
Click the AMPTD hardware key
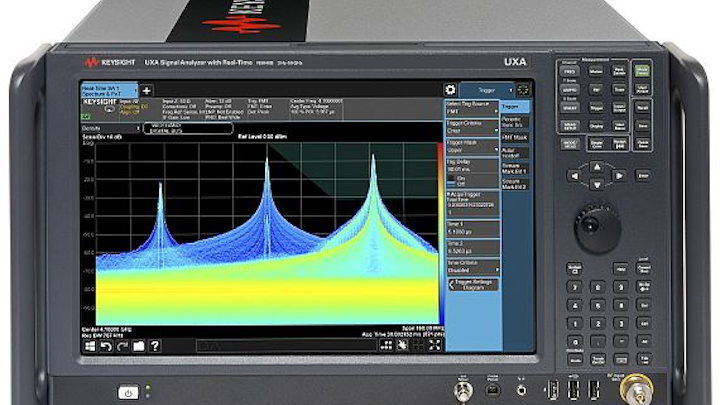point(569,90)
